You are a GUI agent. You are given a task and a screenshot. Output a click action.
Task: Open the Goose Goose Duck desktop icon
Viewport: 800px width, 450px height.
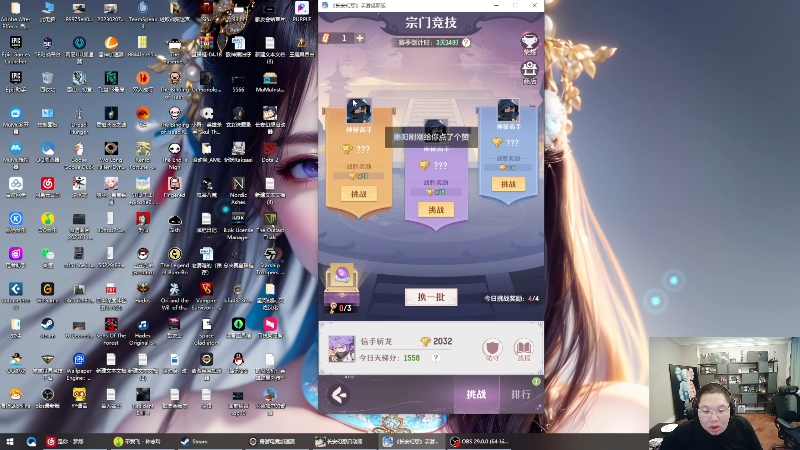pyautogui.click(x=79, y=156)
